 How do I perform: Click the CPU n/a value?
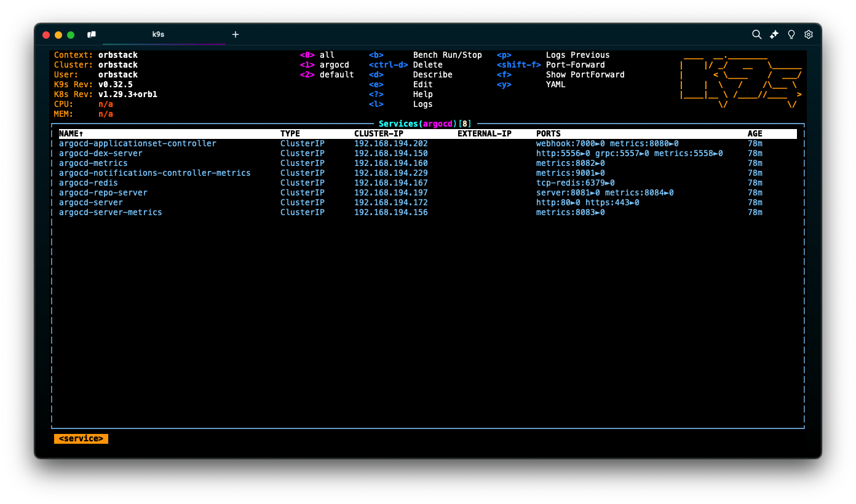point(106,104)
